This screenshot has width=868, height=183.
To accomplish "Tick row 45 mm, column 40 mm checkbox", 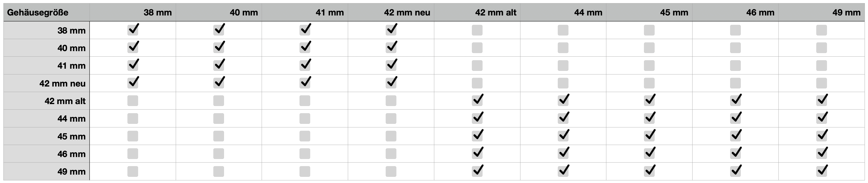I will point(219,136).
